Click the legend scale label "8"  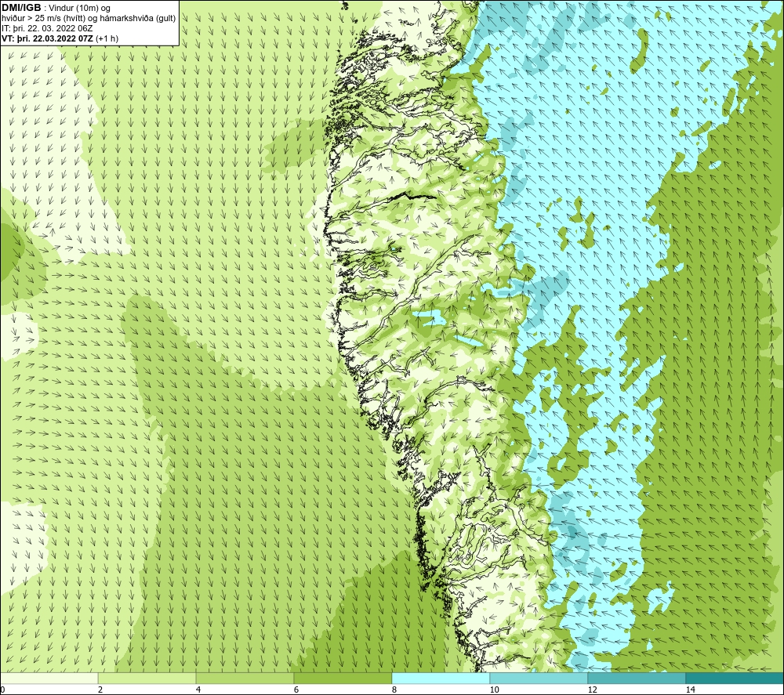394,690
